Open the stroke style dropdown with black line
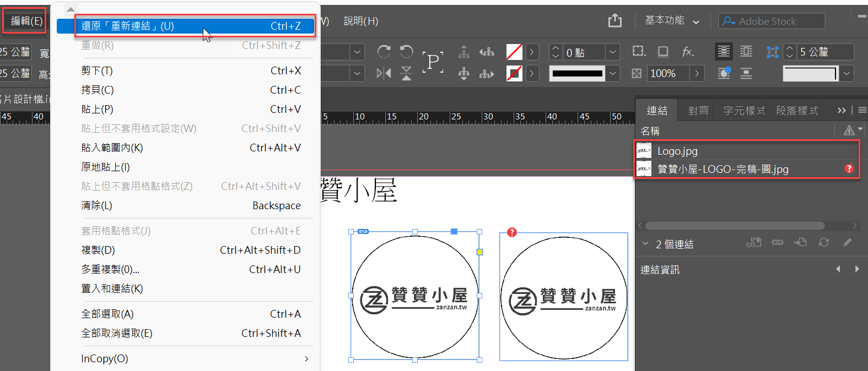868x371 pixels. (613, 73)
